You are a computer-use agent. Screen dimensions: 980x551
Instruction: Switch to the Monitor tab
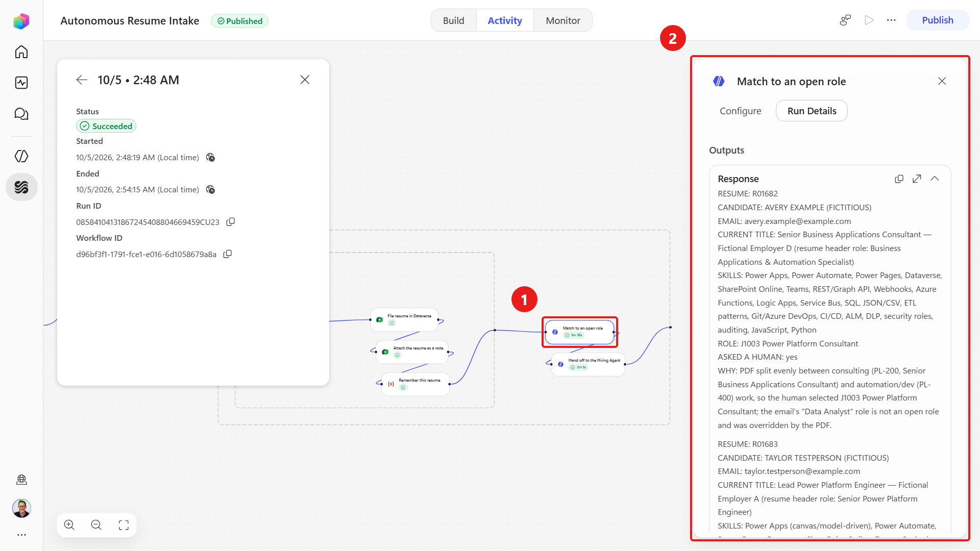pyautogui.click(x=563, y=20)
